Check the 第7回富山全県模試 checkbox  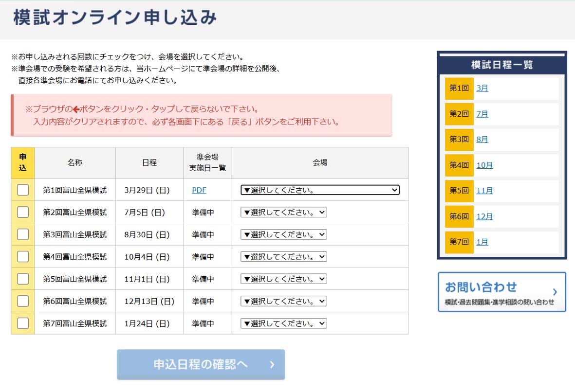pos(23,323)
